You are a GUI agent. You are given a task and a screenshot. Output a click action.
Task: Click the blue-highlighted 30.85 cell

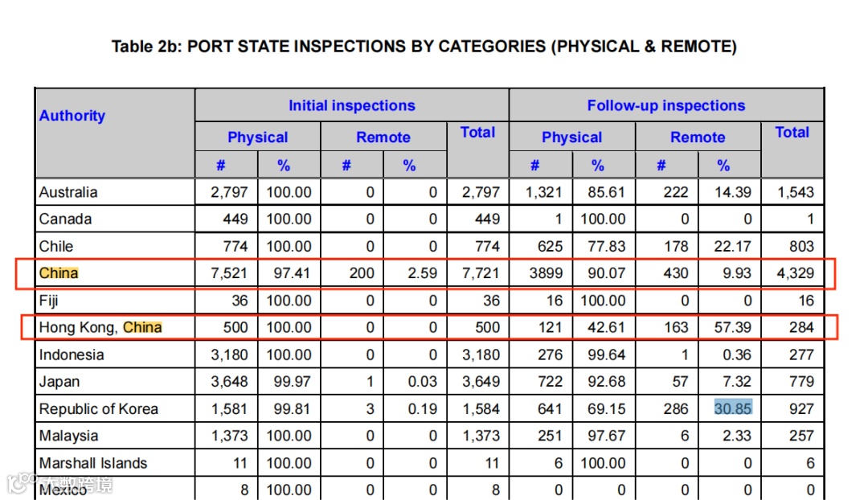(x=732, y=408)
